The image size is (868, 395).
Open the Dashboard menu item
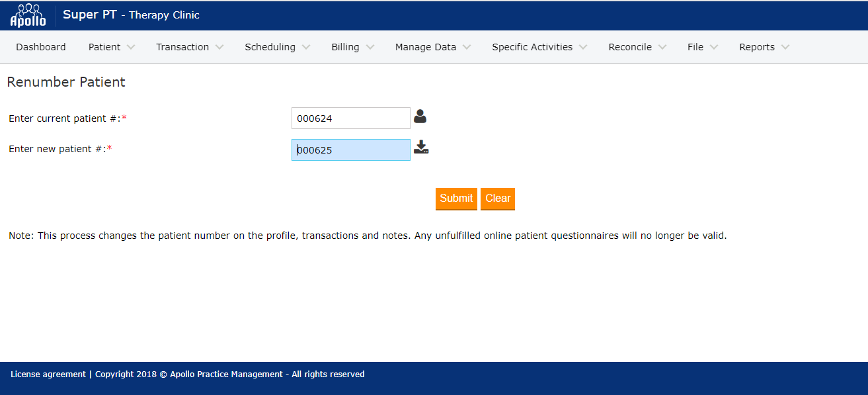41,47
